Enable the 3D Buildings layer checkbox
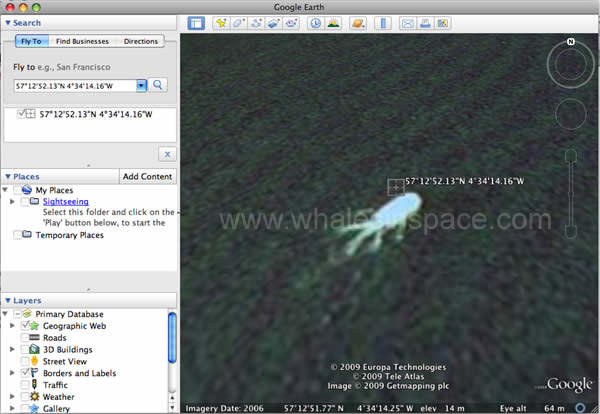The width and height of the screenshot is (600, 414). 24,349
